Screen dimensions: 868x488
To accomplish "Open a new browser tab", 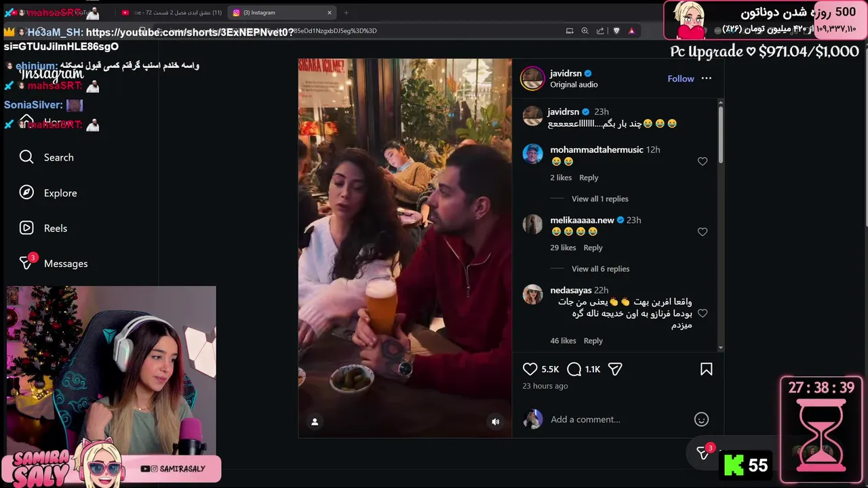I will 346,12.
